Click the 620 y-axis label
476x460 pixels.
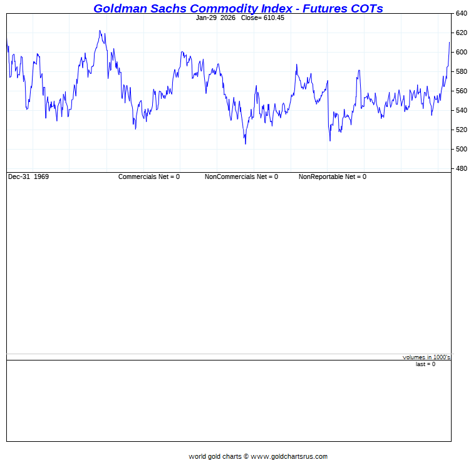click(x=462, y=33)
